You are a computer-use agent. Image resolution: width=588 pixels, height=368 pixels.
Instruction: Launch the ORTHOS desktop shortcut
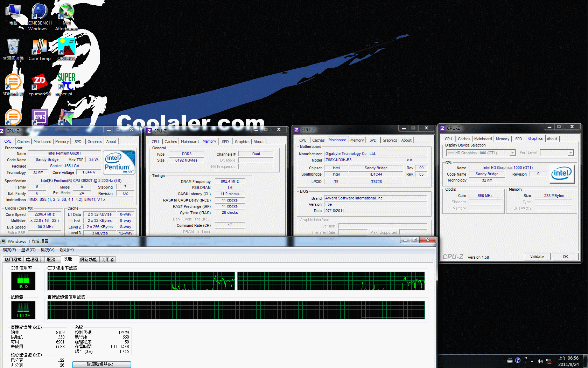(x=66, y=49)
